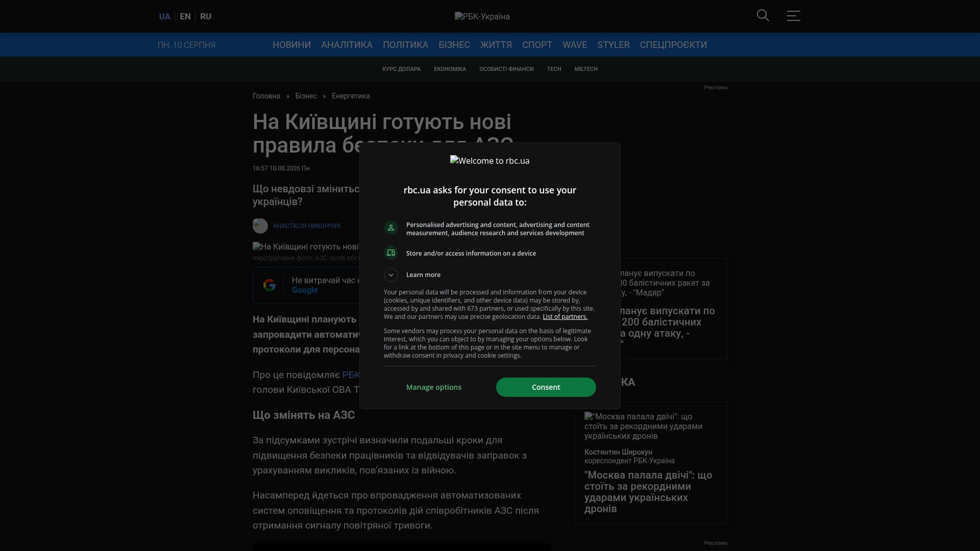Screen dimensions: 980x551
Task: Open the СПОРТ menu item
Action: (537, 45)
